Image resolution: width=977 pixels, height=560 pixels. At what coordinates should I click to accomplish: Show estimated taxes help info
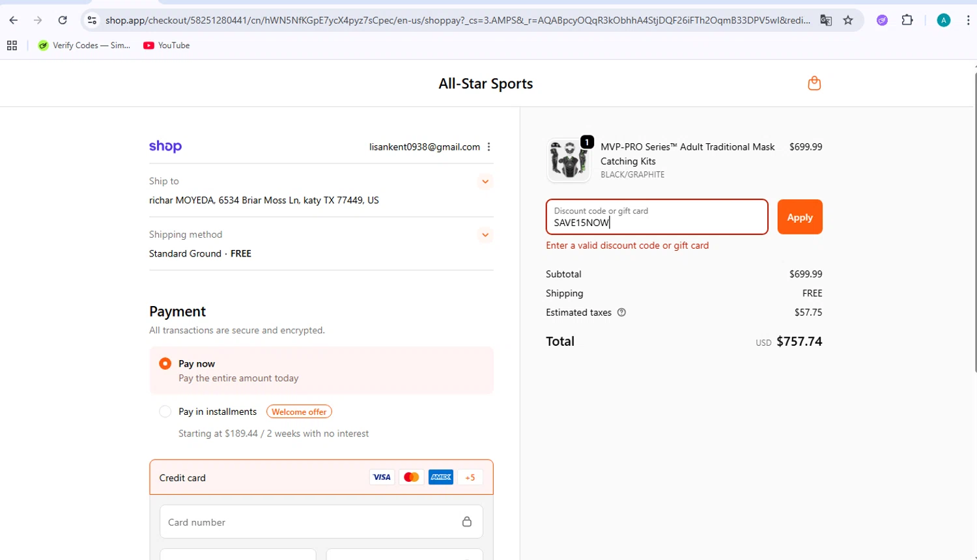tap(621, 313)
